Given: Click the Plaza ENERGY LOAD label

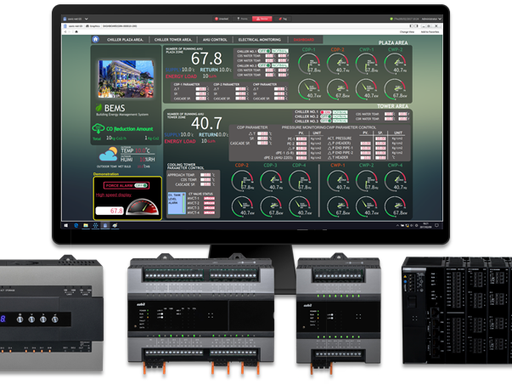Looking at the screenshot, I should tap(181, 76).
